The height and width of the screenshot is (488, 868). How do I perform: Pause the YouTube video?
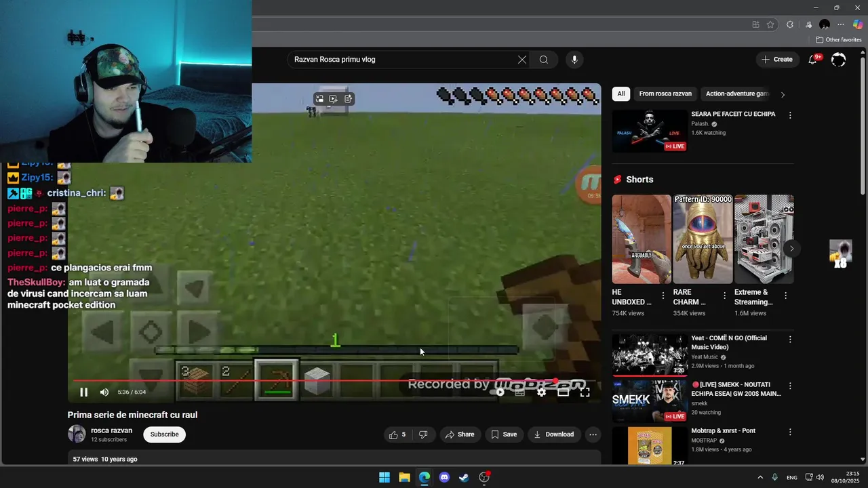pyautogui.click(x=84, y=392)
